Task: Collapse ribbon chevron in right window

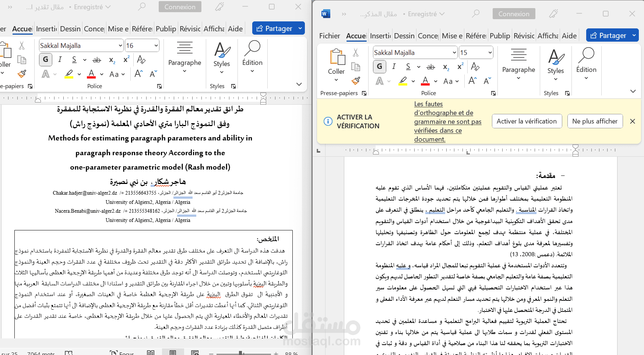Action: point(633,91)
